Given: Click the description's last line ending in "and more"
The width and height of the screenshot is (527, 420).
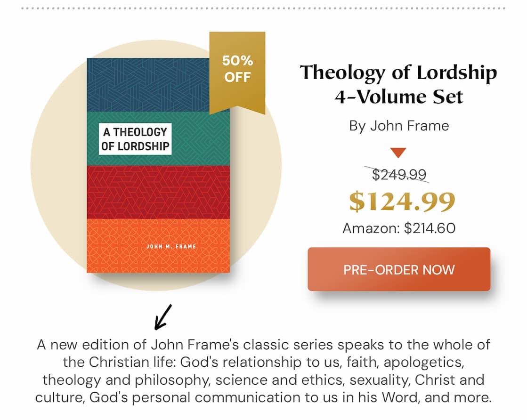Looking at the screenshot, I should (263, 397).
